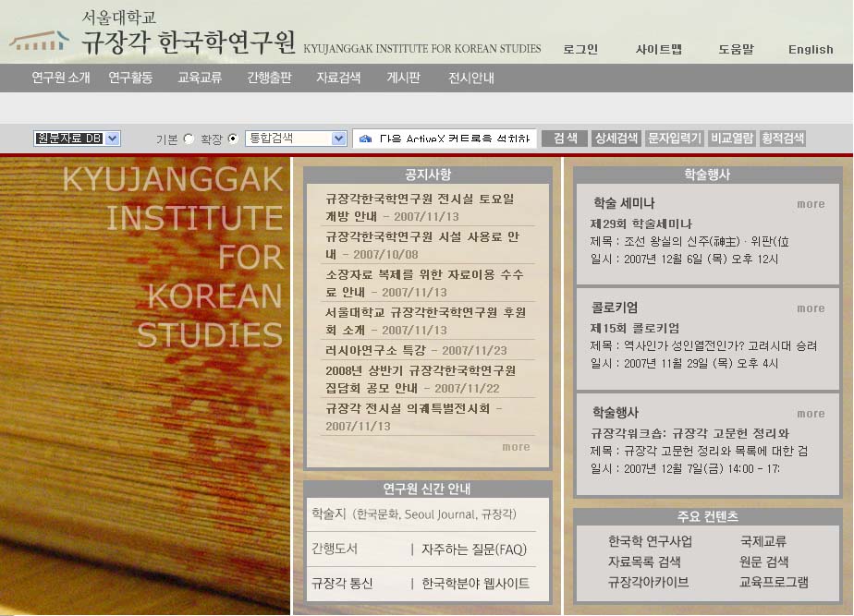Switch site language to English
The width and height of the screenshot is (854, 616).
click(x=811, y=50)
